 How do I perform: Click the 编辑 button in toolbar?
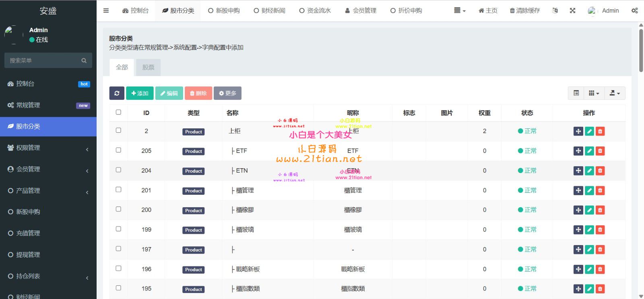coord(169,93)
